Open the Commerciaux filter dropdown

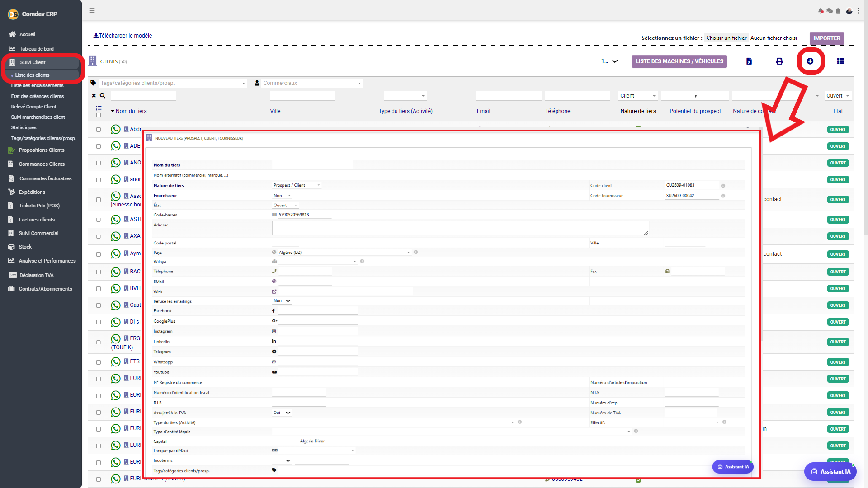(312, 83)
